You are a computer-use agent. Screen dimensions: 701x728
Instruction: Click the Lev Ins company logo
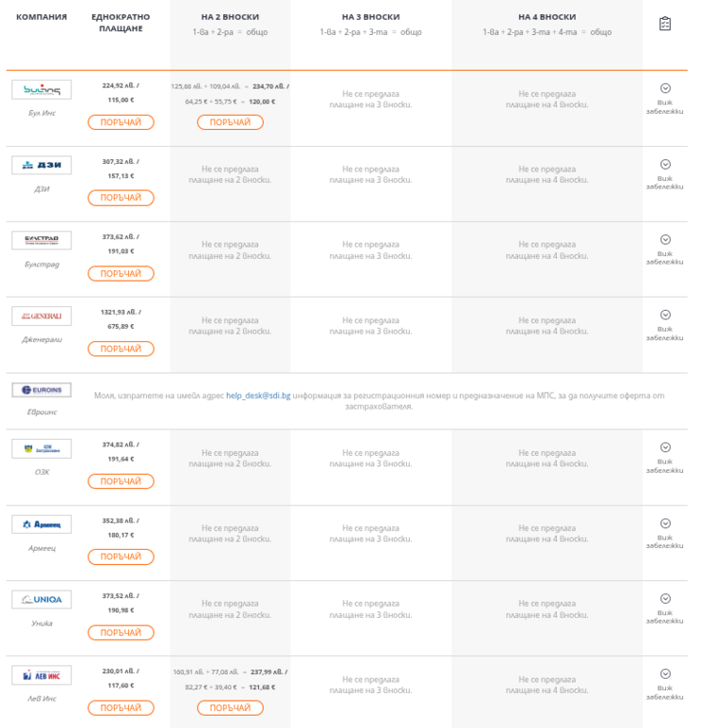click(42, 676)
